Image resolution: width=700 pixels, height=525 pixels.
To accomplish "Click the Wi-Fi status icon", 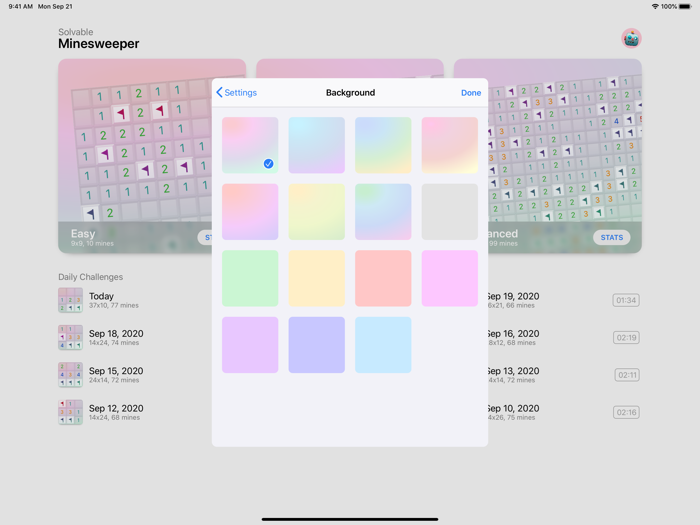I will (x=655, y=6).
